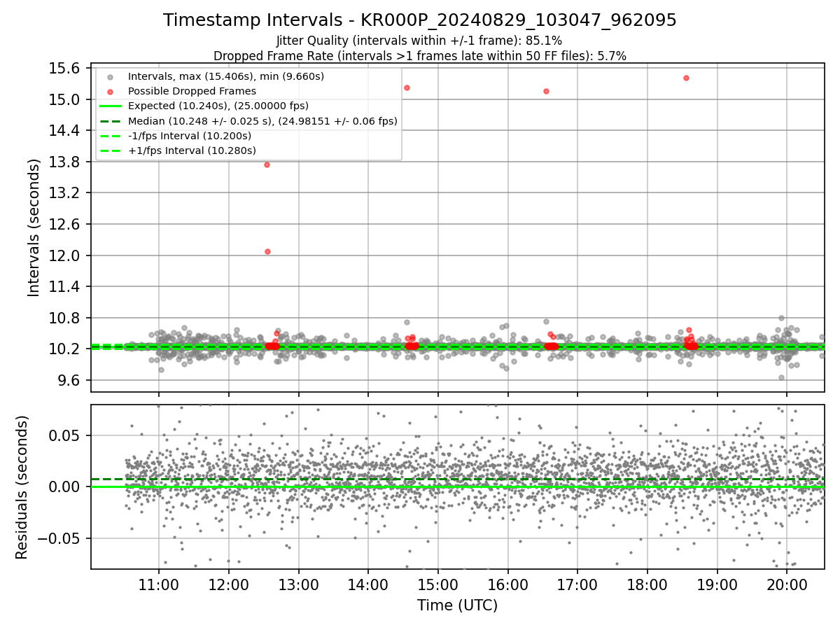Viewport: 840px width, 630px height.
Task: Click the dropped-frame point at 13.75 seconds
Action: [267, 164]
